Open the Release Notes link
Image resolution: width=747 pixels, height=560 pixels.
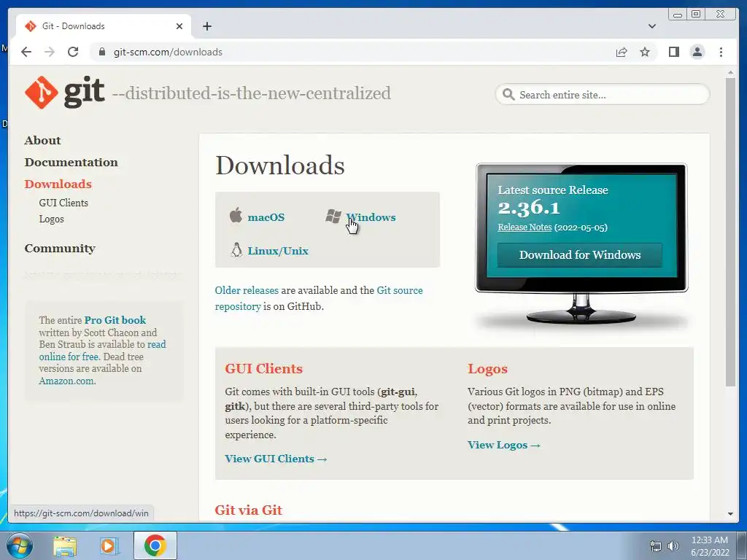click(525, 227)
